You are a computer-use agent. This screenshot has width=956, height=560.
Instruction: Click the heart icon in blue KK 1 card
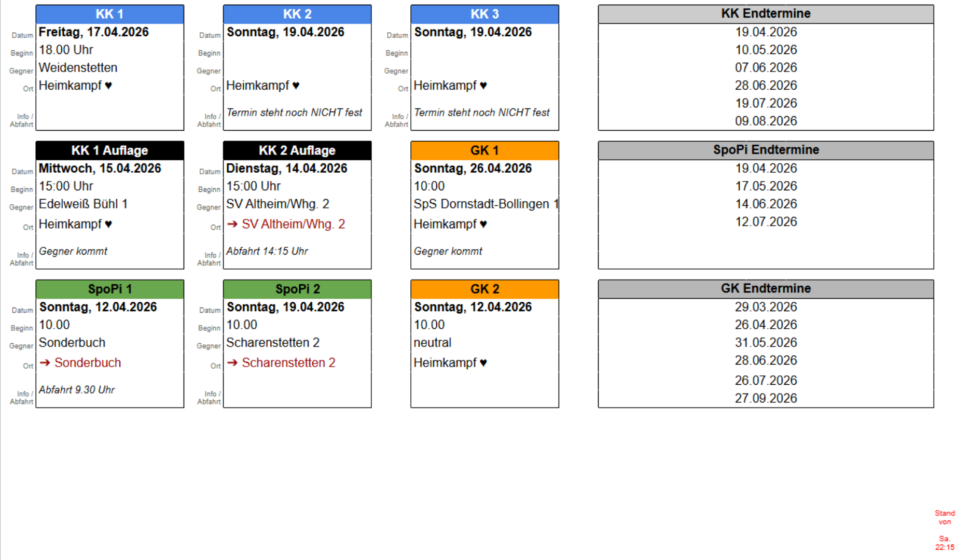pyautogui.click(x=108, y=86)
